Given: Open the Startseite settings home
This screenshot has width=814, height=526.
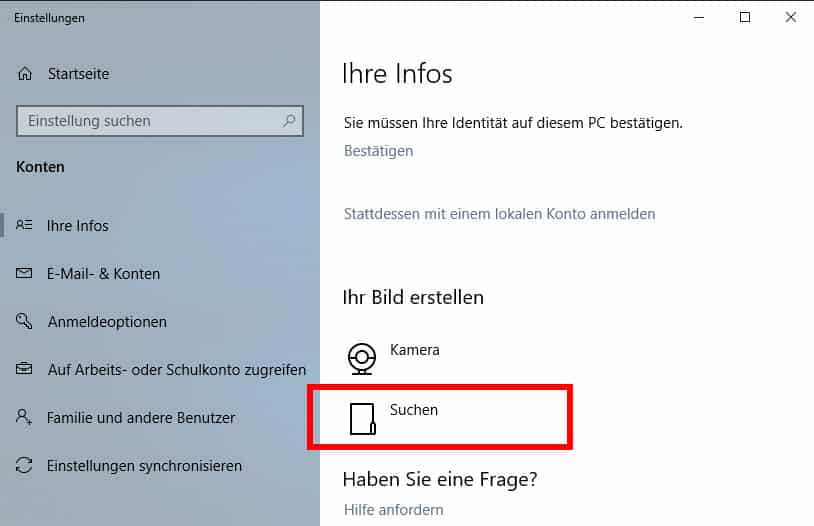Looking at the screenshot, I should (78, 74).
